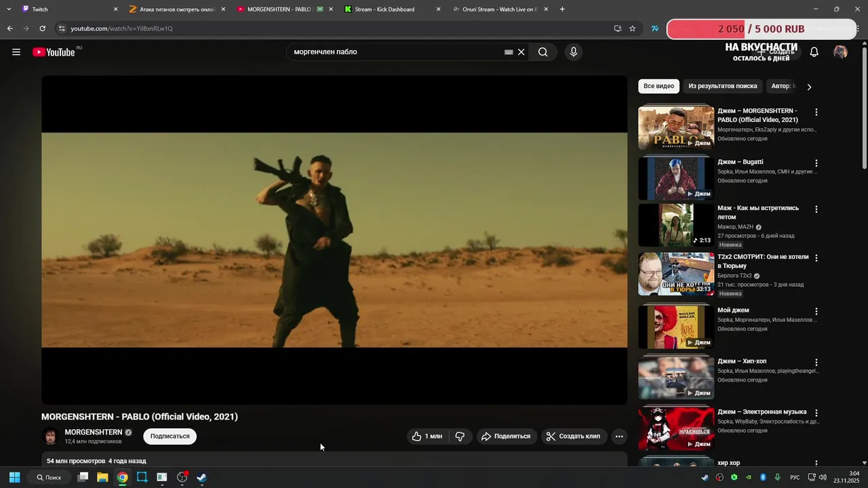Open Т2х2 СМОТРИТ: Они не хотели title
Image resolution: width=868 pixels, height=488 pixels.
pos(763,262)
